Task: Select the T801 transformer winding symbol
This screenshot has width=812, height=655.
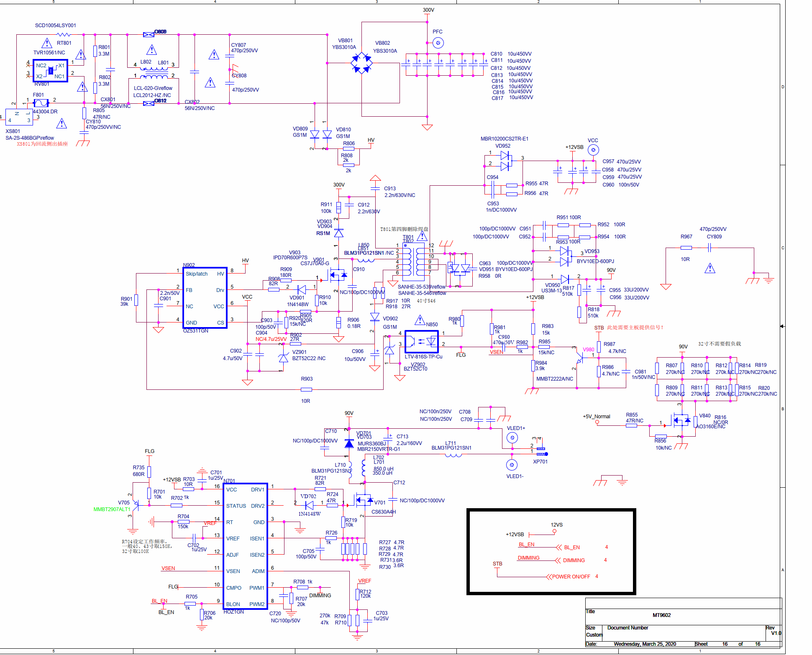Action: tap(414, 261)
